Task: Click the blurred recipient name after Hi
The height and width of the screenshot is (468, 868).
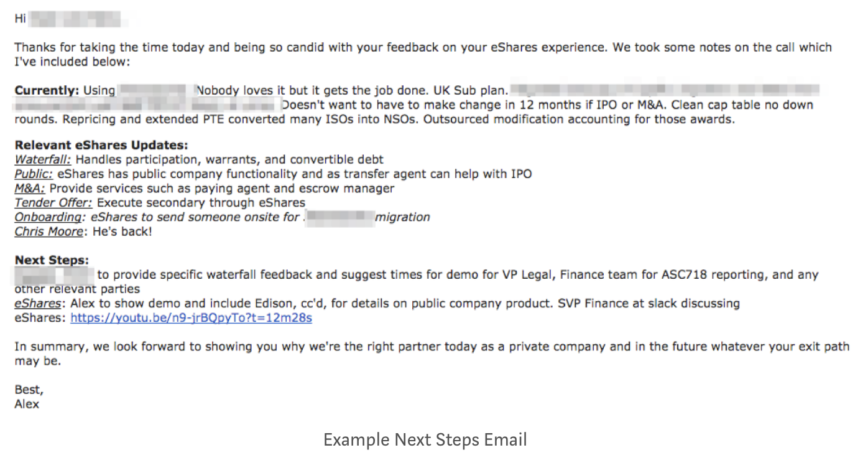Action: (79, 19)
